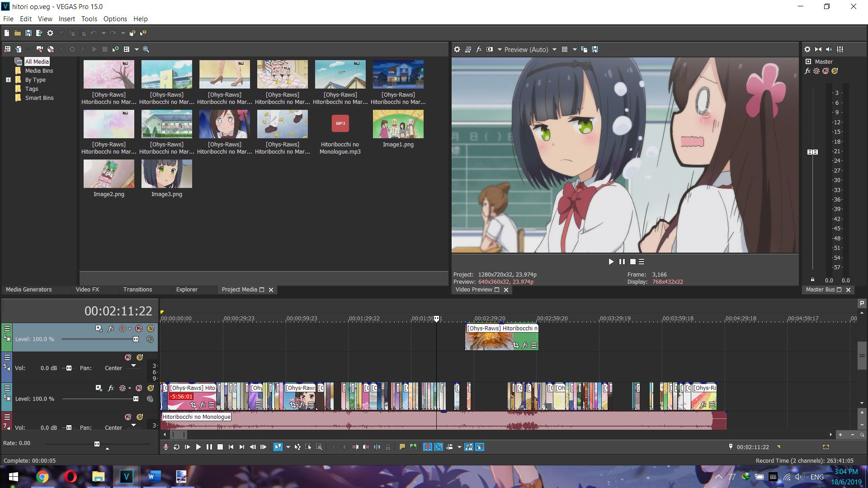Open the Insert menu

click(x=67, y=19)
